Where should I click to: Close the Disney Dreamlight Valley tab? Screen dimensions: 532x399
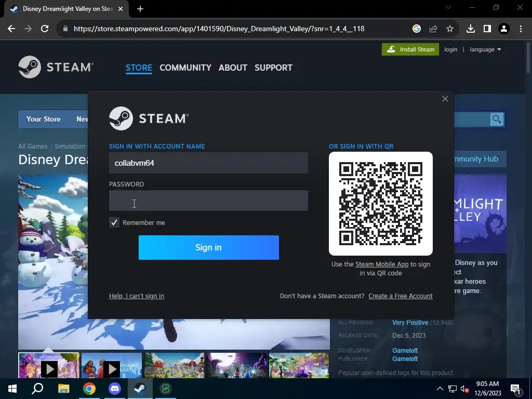[121, 9]
